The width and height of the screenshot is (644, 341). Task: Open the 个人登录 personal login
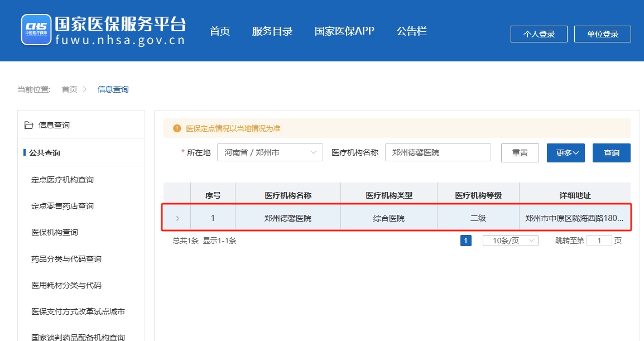coord(538,33)
